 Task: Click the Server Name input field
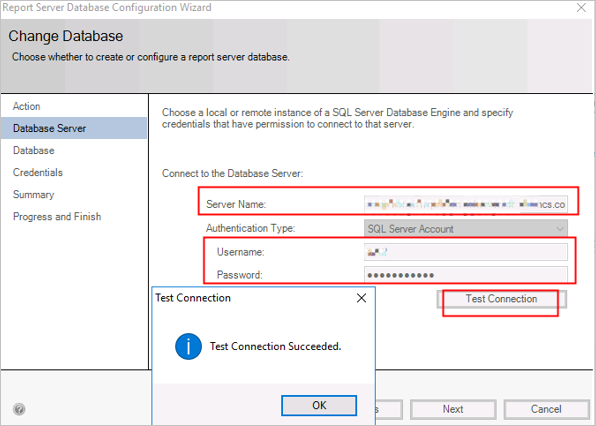point(466,204)
